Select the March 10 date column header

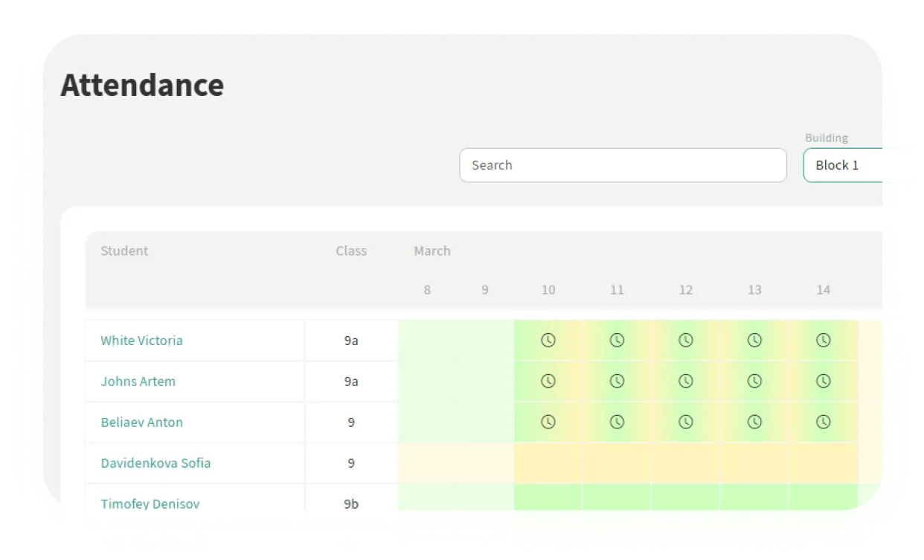(x=548, y=290)
